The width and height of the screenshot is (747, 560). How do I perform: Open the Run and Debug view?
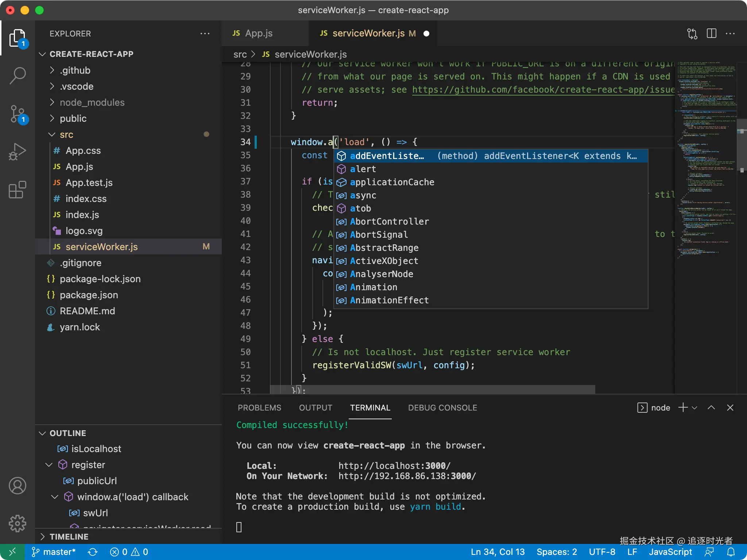(x=18, y=152)
